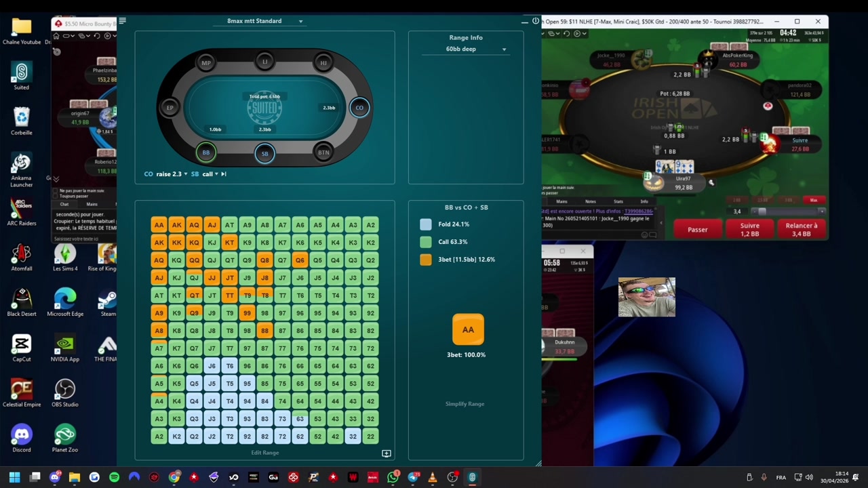868x488 pixels.
Task: Open the Stats tab in Irish Open table
Action: click(x=618, y=201)
